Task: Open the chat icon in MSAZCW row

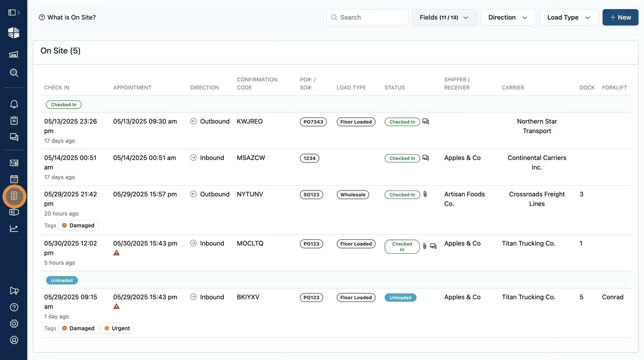Action: tap(426, 158)
